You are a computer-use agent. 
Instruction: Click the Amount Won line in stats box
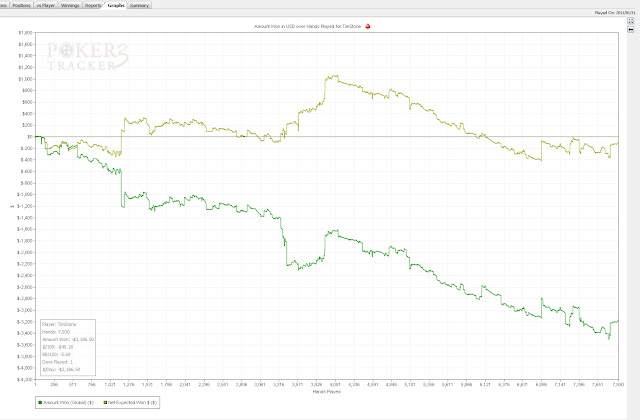click(68, 340)
